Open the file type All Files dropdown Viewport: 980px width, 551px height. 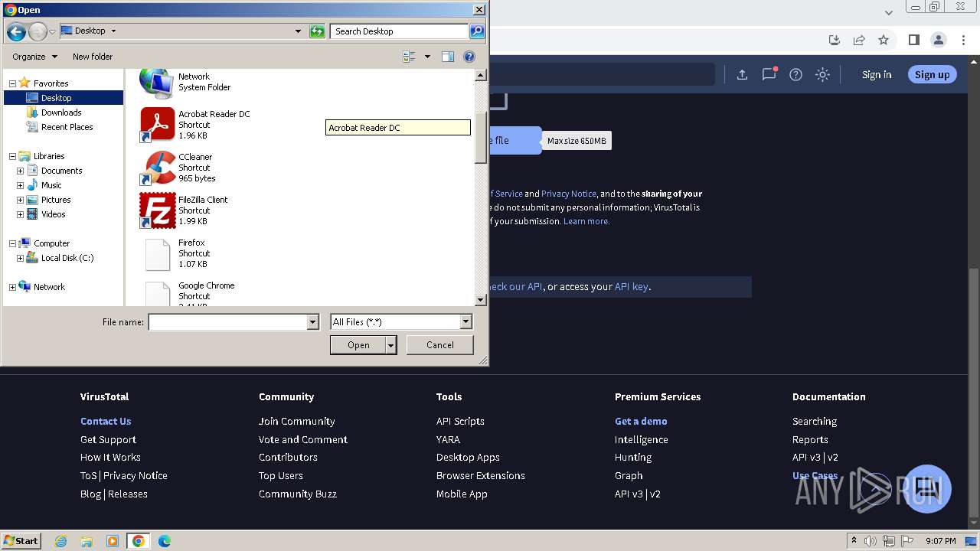[x=465, y=322]
